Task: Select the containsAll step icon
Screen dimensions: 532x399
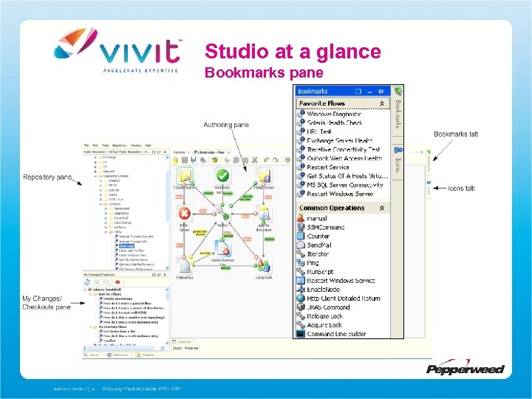Action: pyautogui.click(x=264, y=266)
